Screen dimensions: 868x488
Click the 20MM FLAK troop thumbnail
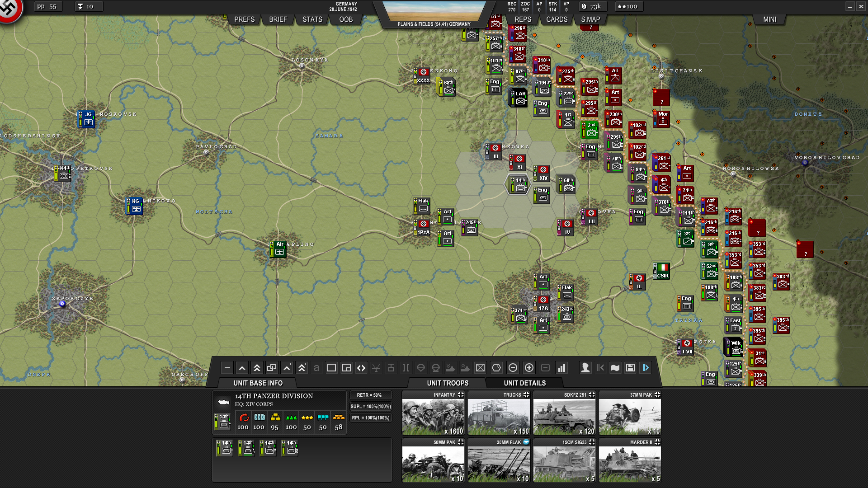[499, 460]
